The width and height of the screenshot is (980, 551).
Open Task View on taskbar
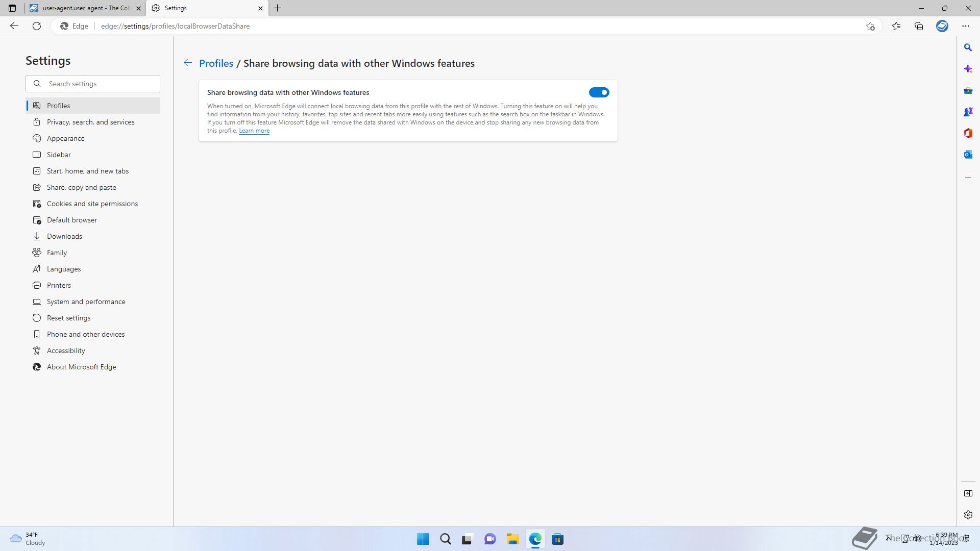point(468,539)
